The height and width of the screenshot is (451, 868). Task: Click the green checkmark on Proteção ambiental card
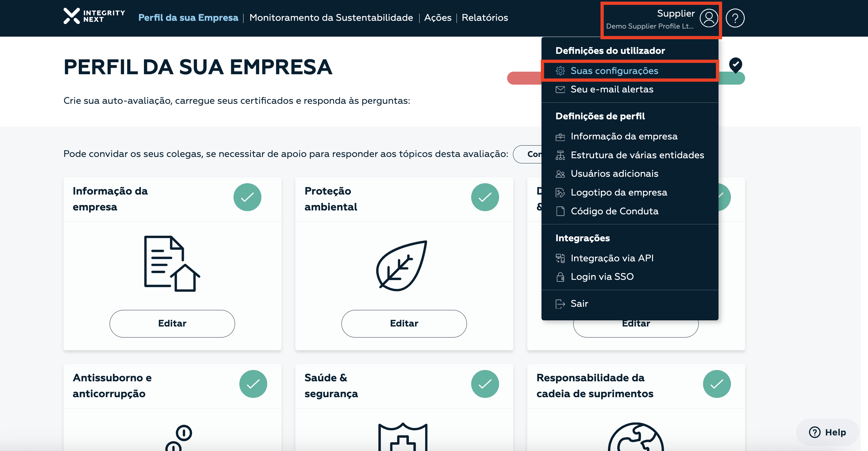485,197
